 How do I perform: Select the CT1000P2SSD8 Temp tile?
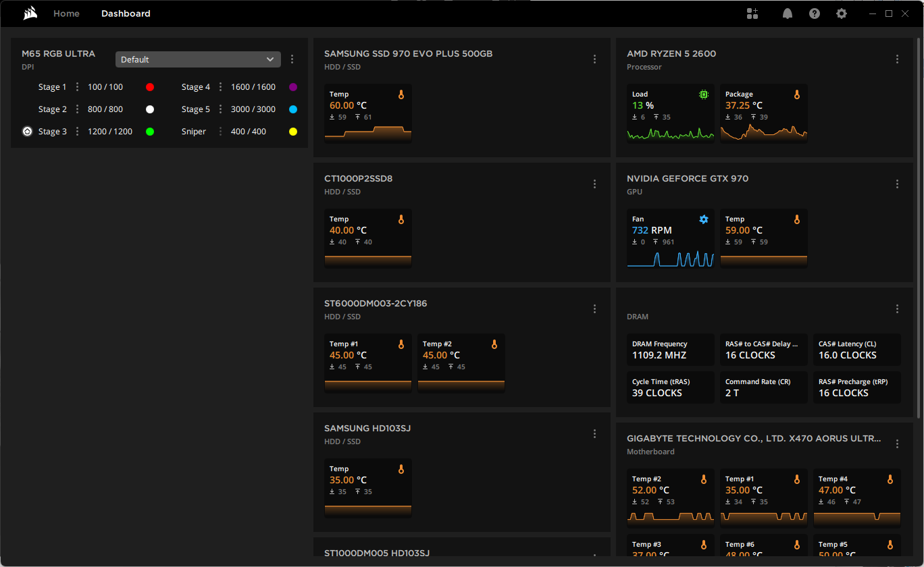[x=368, y=238]
